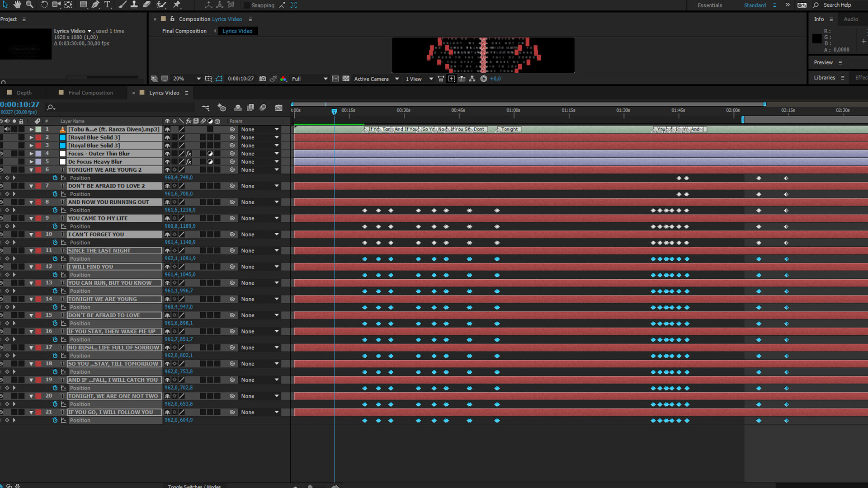
Task: Switch to the Essentials workspace
Action: [710, 5]
